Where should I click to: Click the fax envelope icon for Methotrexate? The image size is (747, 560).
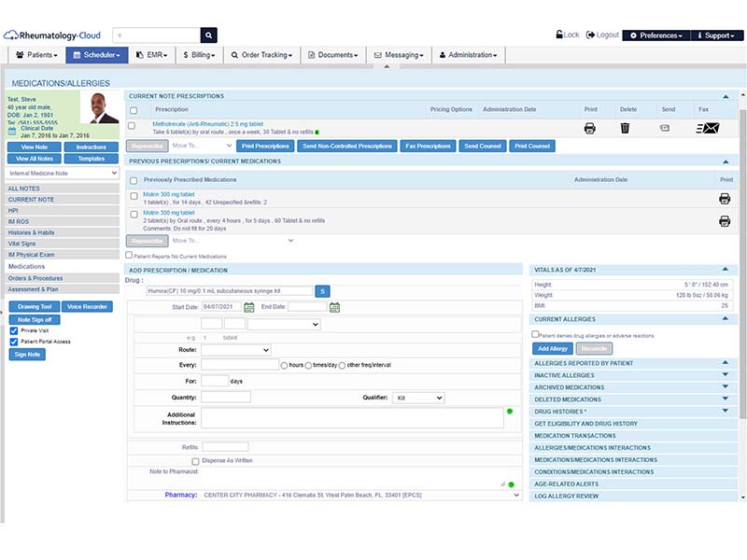708,128
